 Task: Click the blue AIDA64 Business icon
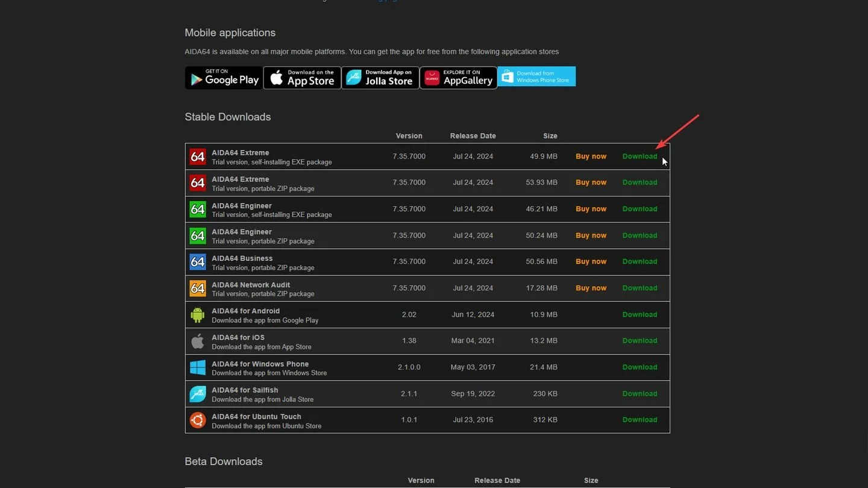198,262
